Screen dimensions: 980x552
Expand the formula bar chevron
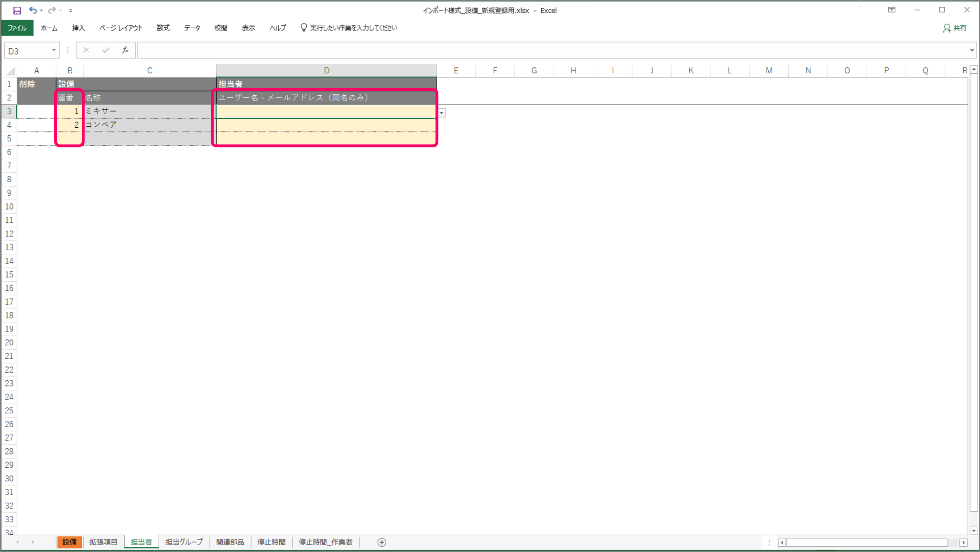971,50
